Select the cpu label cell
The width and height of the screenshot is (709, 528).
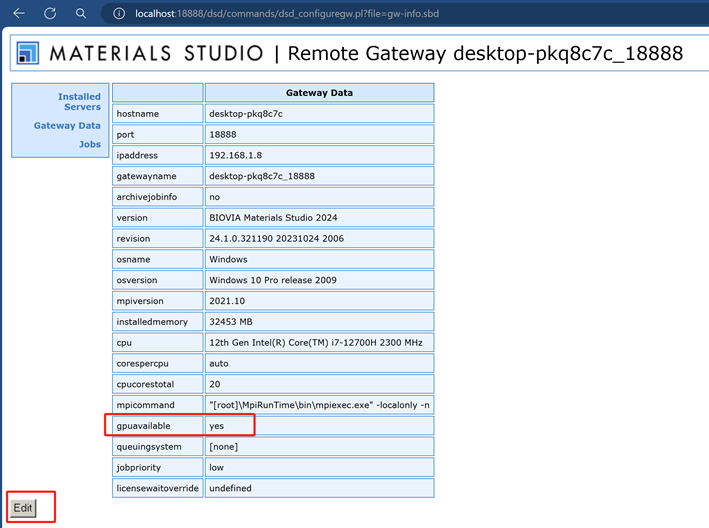157,342
